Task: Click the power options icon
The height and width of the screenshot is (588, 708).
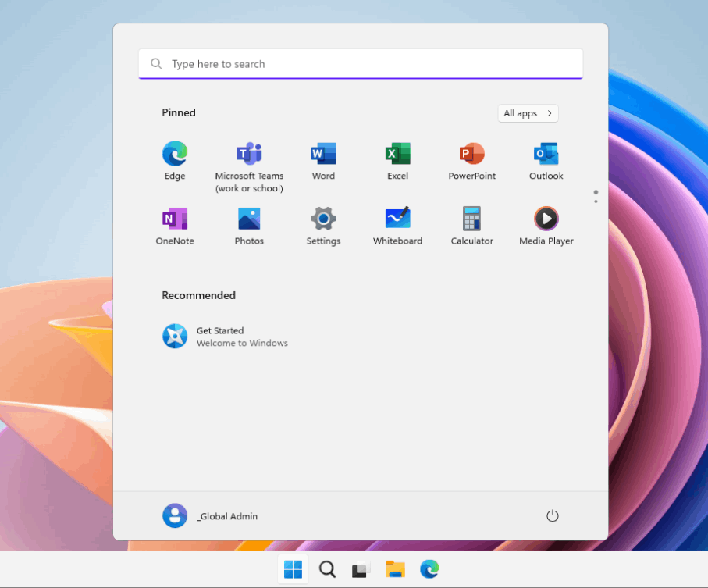Action: 553,515
